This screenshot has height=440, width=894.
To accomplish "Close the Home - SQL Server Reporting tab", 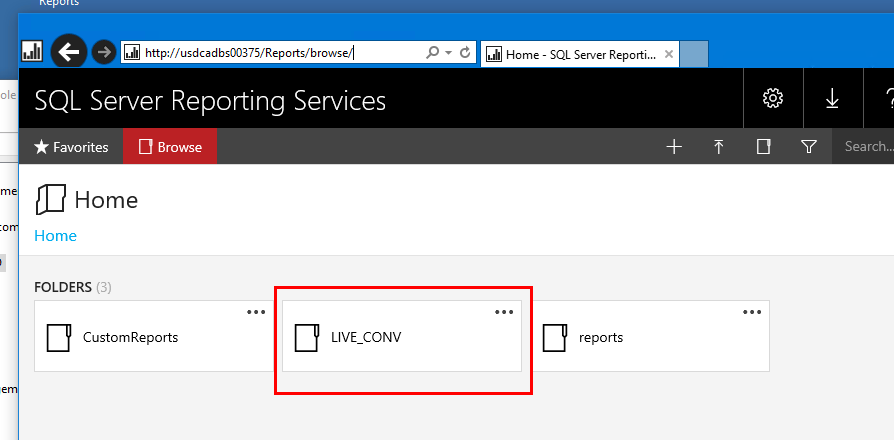I will [x=668, y=54].
